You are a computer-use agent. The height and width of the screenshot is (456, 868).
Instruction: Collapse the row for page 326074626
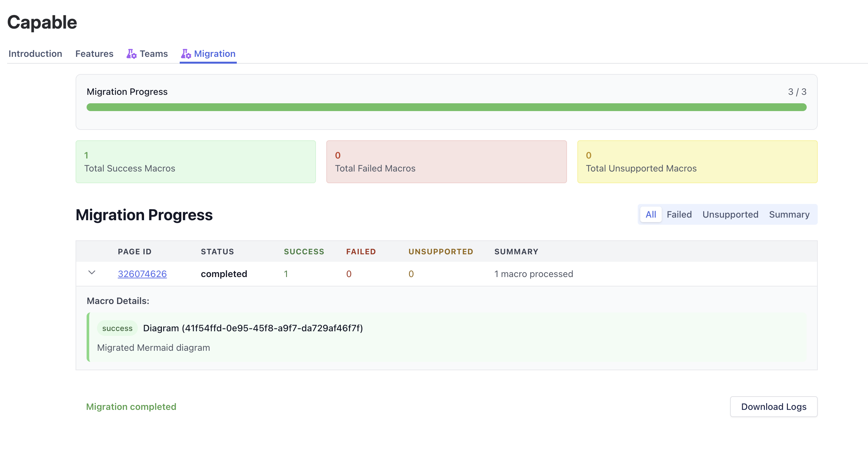pyautogui.click(x=92, y=273)
